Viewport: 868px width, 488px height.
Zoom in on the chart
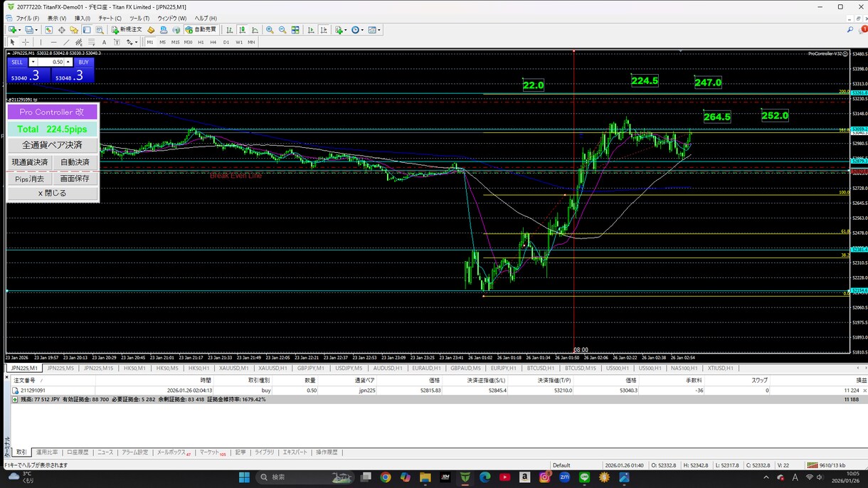pos(270,30)
